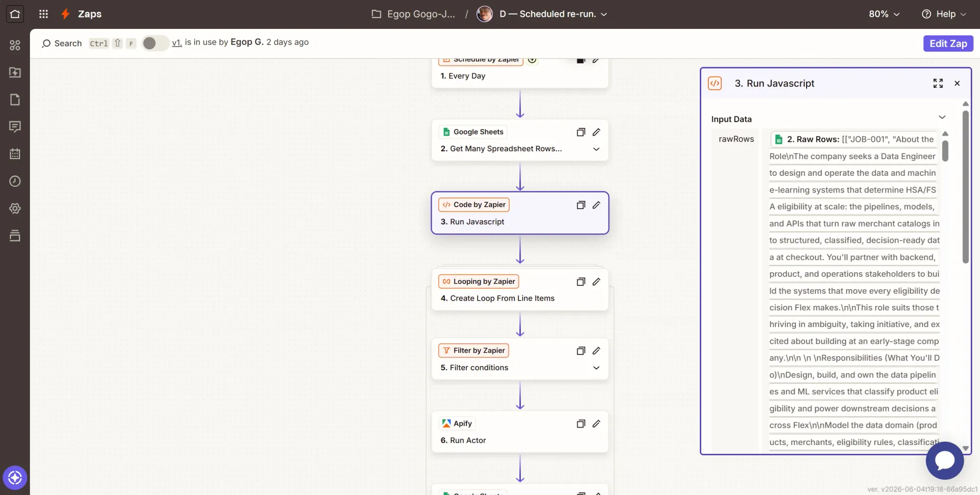Duplicate the Looping by Zapier step 4
This screenshot has width=980, height=495.
click(581, 282)
